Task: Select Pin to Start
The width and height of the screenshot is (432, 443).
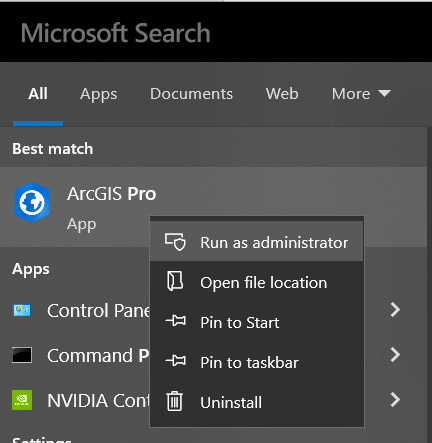Action: [x=257, y=322]
